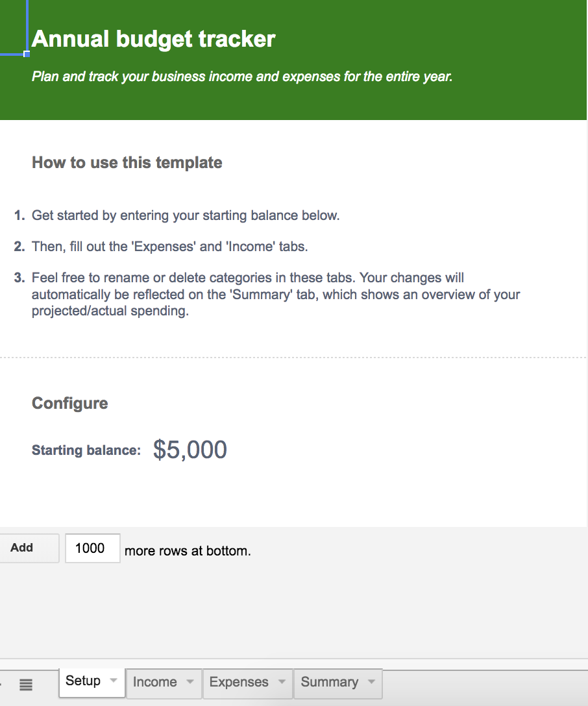Screen dimensions: 588x706
Task: Click the 'How to use this template' heading
Action: tap(127, 162)
